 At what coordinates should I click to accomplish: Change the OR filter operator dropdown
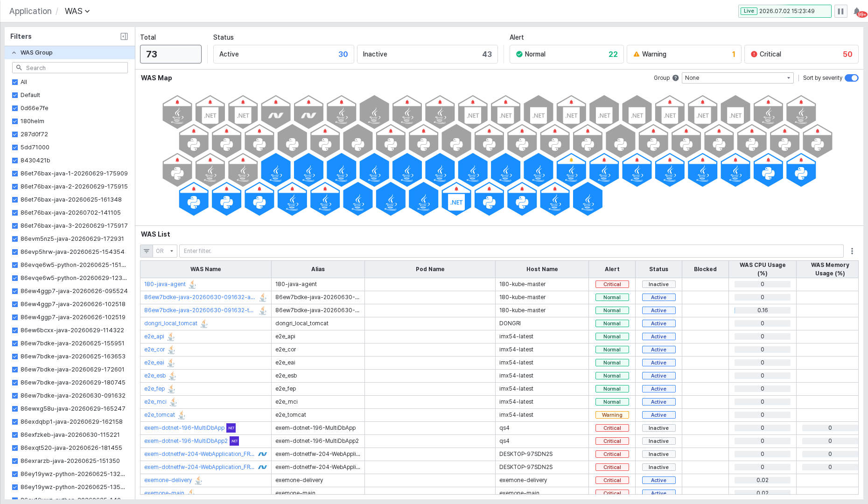165,251
